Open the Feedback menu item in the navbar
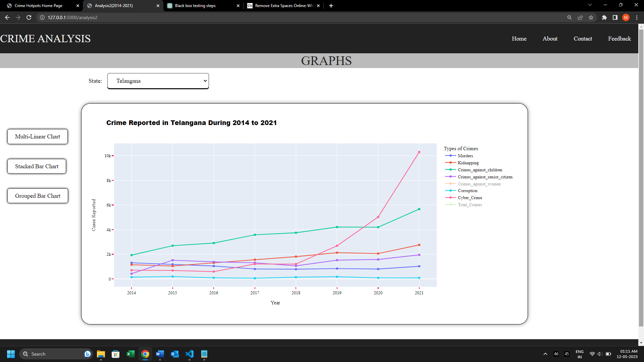This screenshot has height=362, width=644. coord(619,39)
